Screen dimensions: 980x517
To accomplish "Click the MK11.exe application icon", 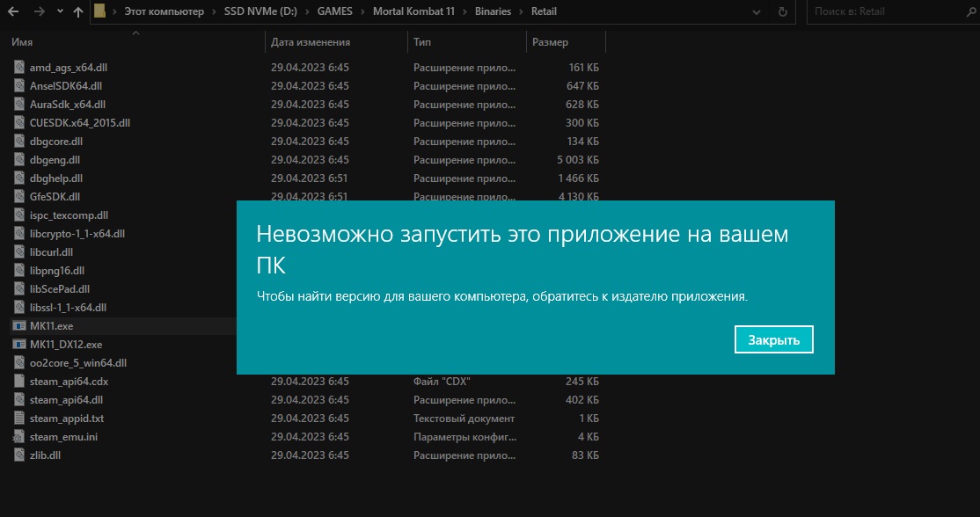I will coord(19,326).
